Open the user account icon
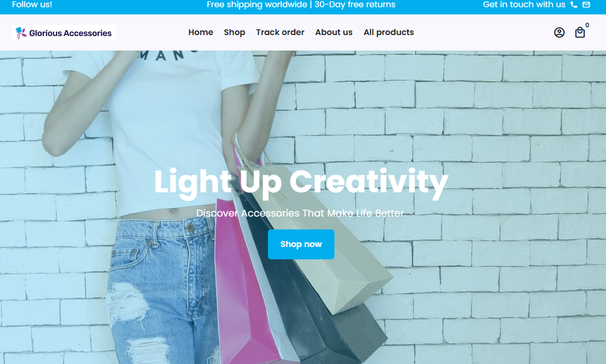This screenshot has height=364, width=606. [x=559, y=32]
